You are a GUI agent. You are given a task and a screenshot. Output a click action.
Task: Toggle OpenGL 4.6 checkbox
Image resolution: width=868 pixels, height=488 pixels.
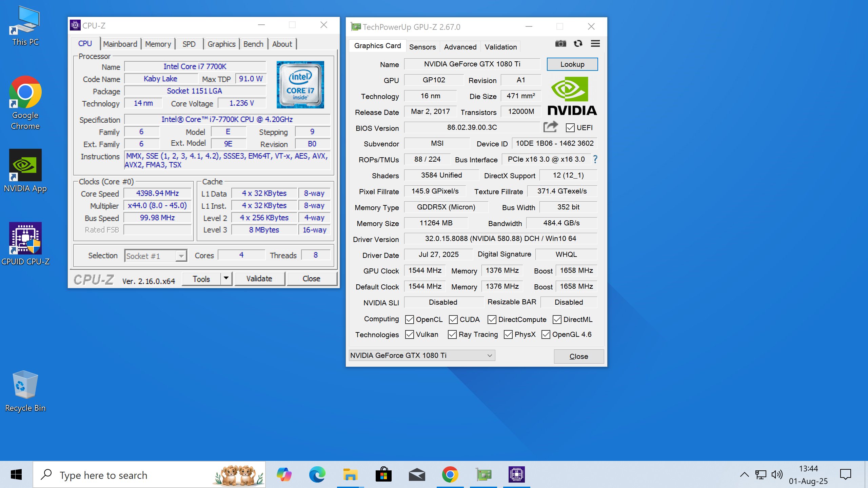(546, 334)
